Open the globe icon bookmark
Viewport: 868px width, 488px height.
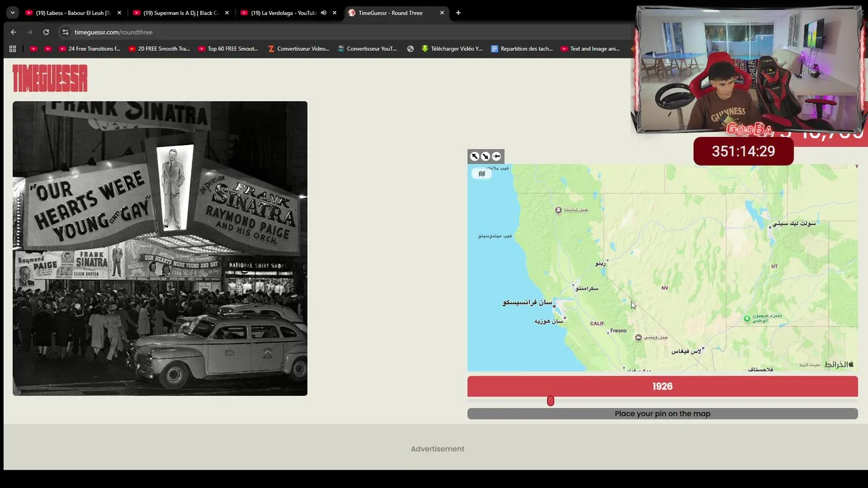tap(410, 49)
